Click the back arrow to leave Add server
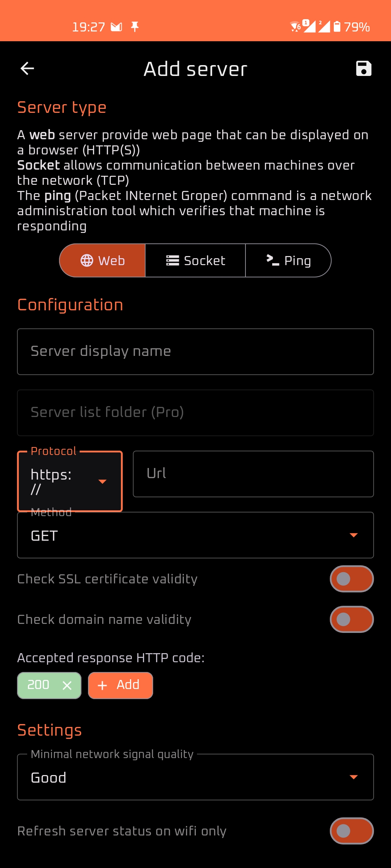 [26, 68]
